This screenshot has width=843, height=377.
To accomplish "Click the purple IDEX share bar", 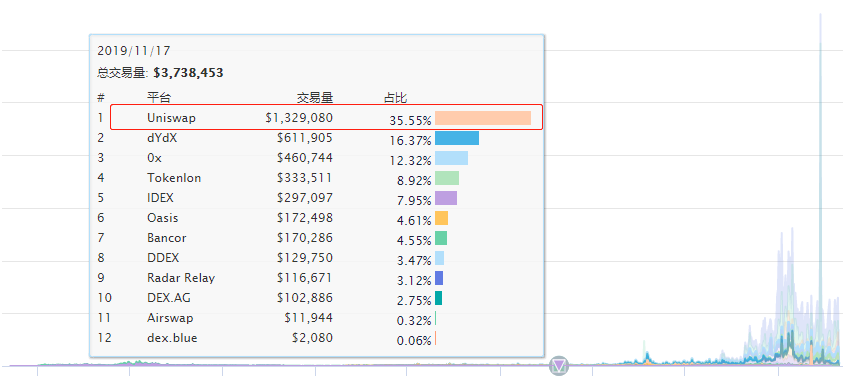I will [446, 198].
